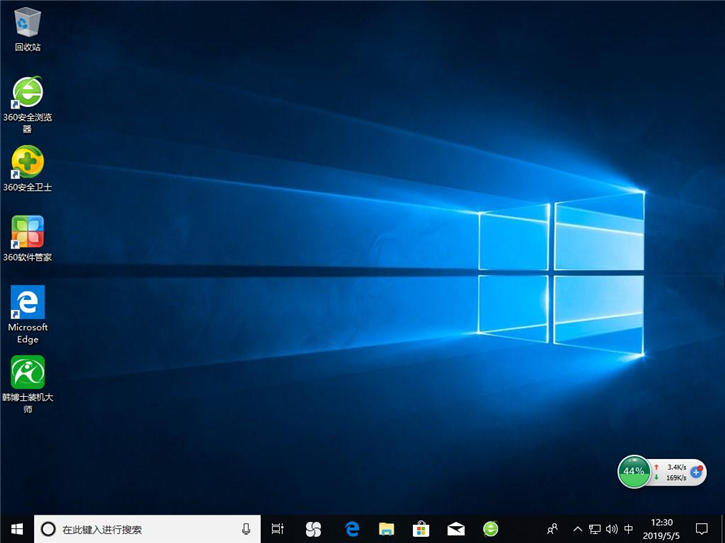The image size is (725, 543).
Task: Open the Mail app from the taskbar
Action: [x=456, y=529]
